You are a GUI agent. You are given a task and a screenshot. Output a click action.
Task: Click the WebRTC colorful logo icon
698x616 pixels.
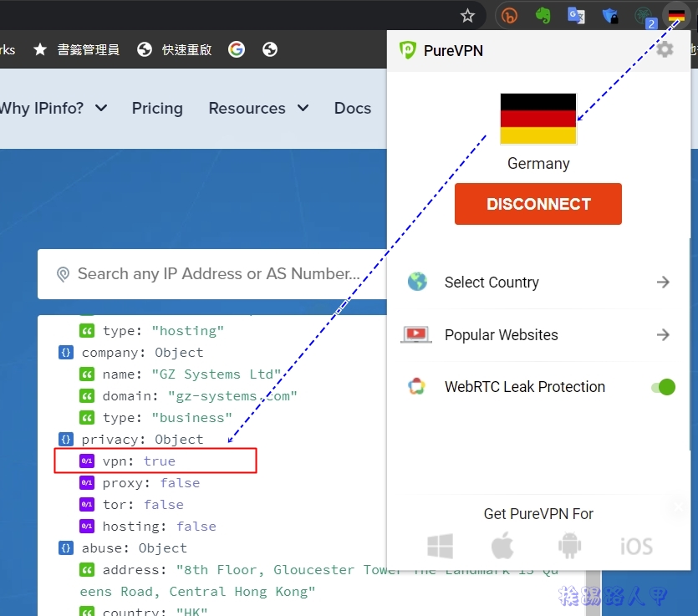416,386
